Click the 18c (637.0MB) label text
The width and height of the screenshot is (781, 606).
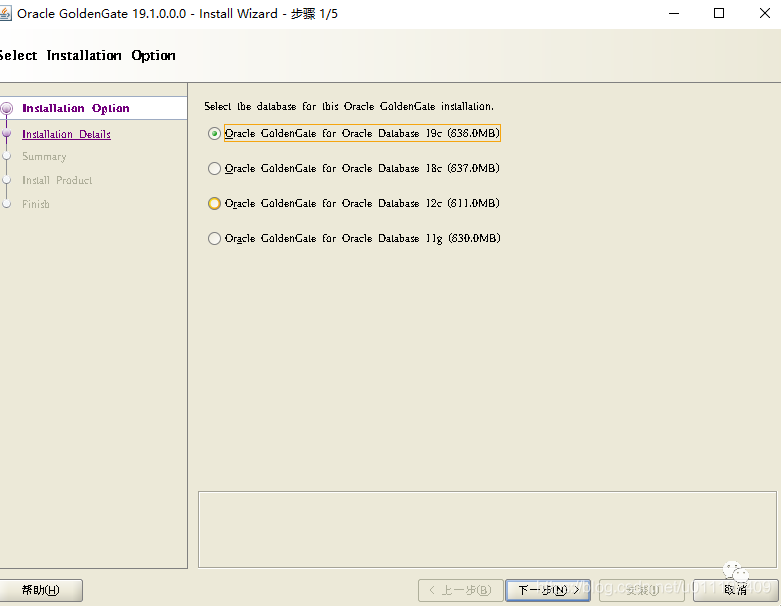click(x=362, y=168)
